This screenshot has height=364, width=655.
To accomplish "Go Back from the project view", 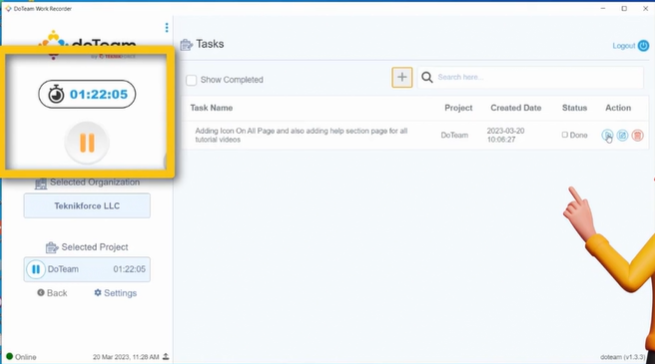I will pyautogui.click(x=52, y=293).
